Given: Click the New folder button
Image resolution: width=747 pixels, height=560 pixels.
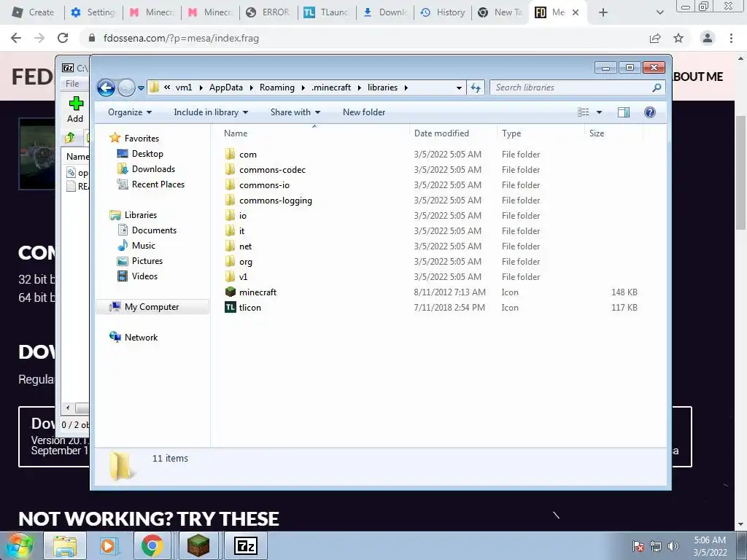Looking at the screenshot, I should [364, 112].
